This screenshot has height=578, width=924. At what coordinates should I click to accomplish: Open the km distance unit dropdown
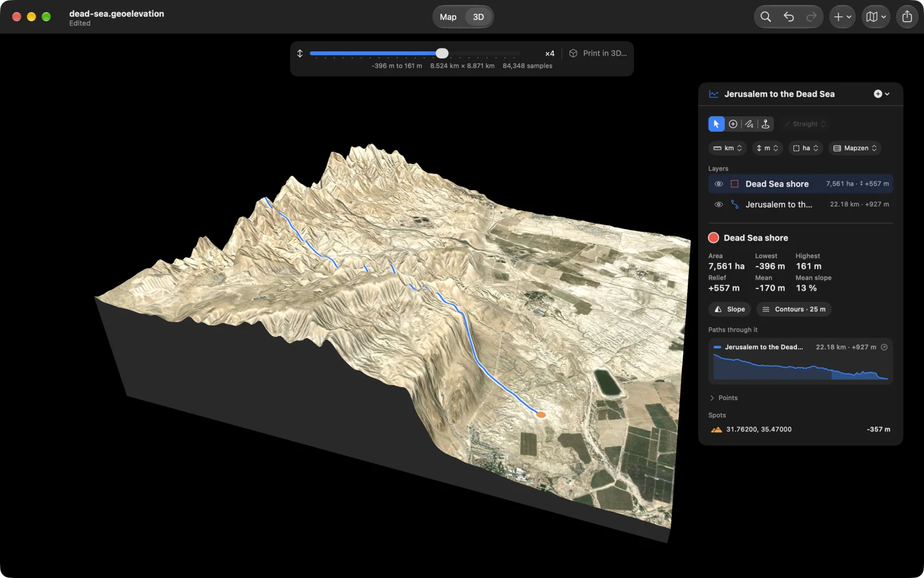coord(728,148)
